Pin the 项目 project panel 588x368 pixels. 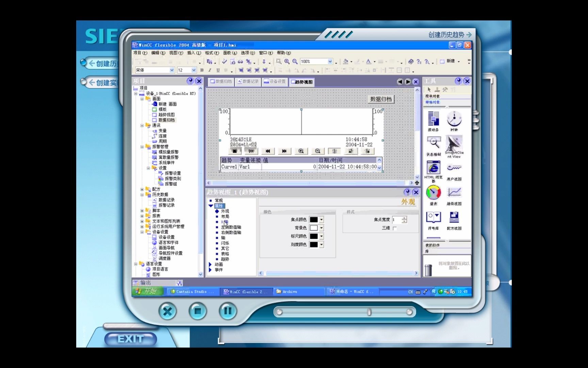190,81
